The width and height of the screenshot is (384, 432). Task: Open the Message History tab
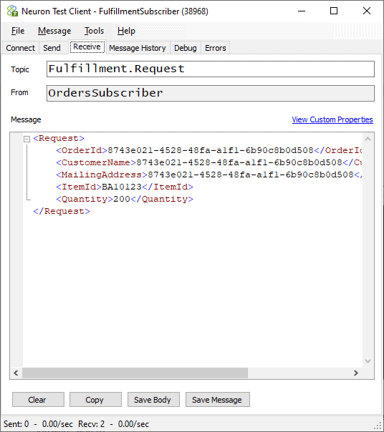137,48
